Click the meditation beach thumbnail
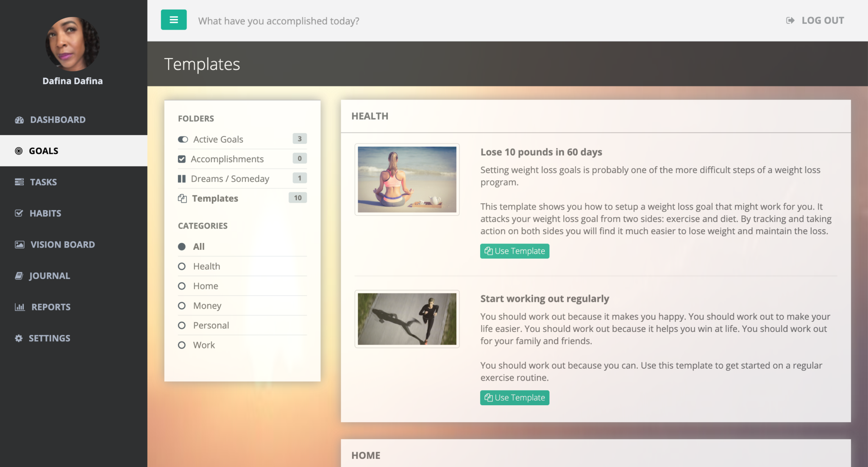The image size is (868, 467). coord(407,180)
